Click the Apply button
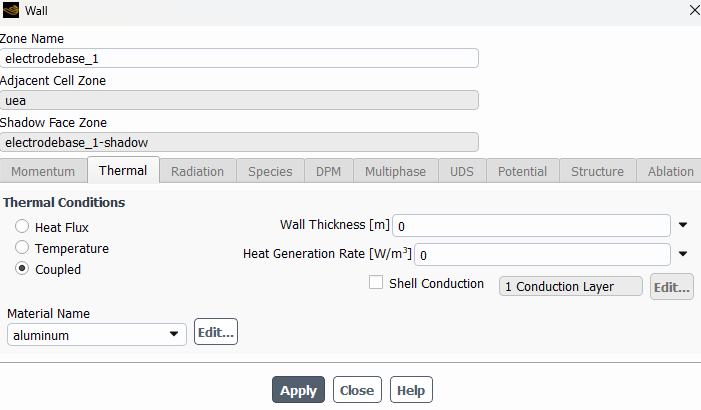This screenshot has height=410, width=701. click(298, 390)
